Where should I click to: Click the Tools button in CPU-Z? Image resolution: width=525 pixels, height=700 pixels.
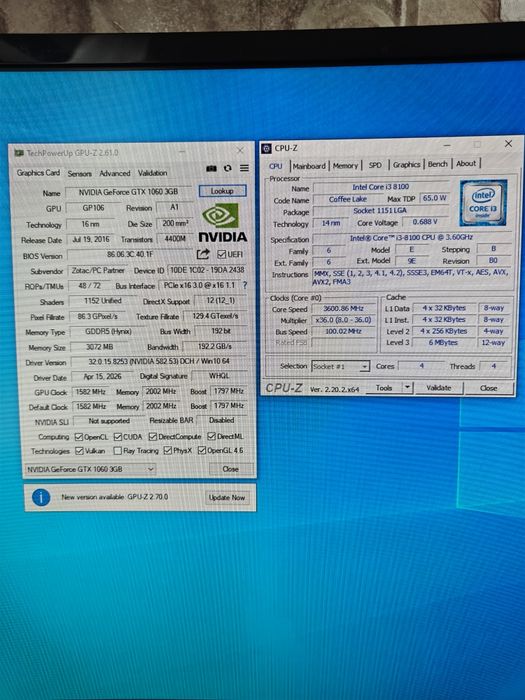pyautogui.click(x=384, y=388)
